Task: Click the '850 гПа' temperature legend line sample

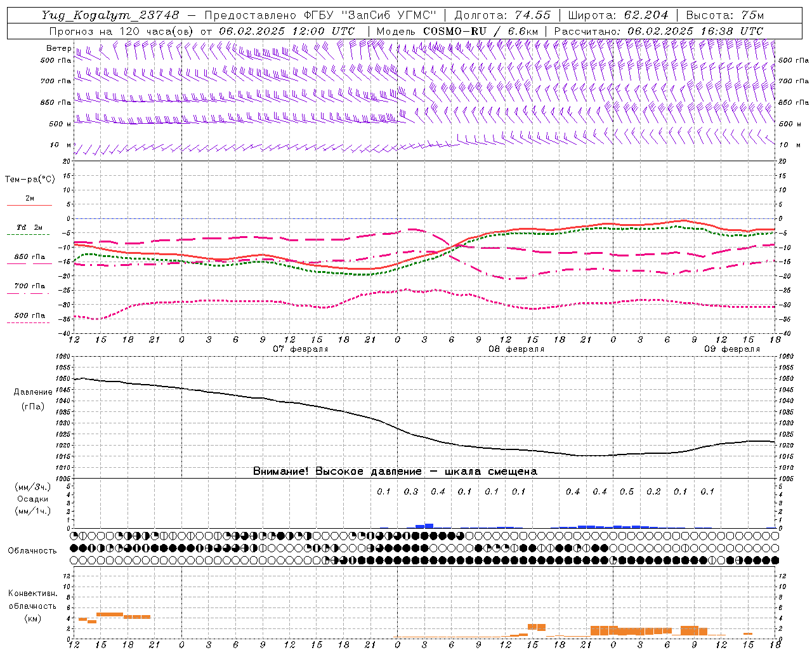Action: (29, 264)
